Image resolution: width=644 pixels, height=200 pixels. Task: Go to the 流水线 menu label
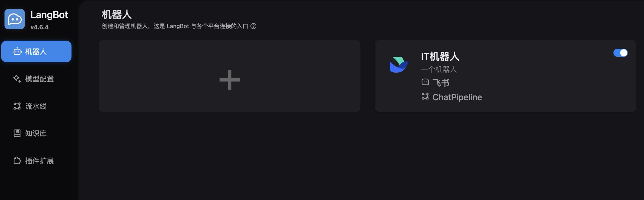coord(36,106)
